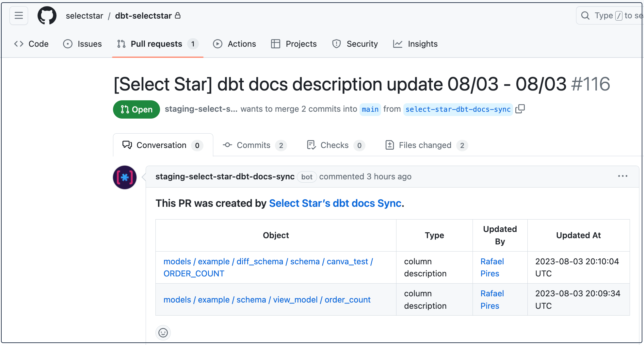Image resolution: width=644 pixels, height=345 pixels.
Task: Open the hamburger navigation menu
Action: pos(19,16)
